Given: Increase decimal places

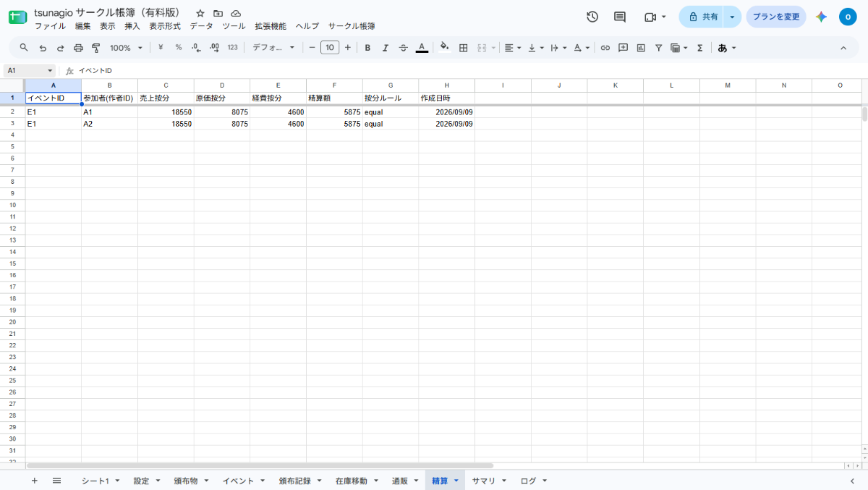Looking at the screenshot, I should tap(214, 48).
